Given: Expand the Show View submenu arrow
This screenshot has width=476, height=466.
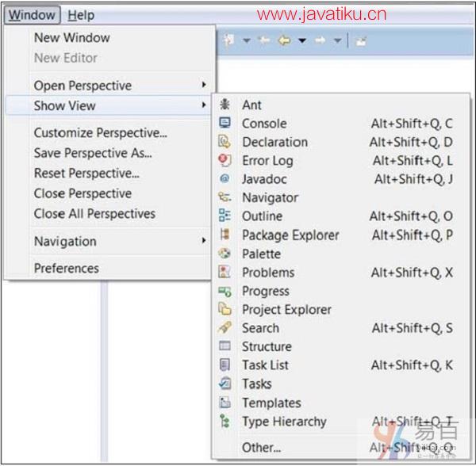Looking at the screenshot, I should (204, 105).
